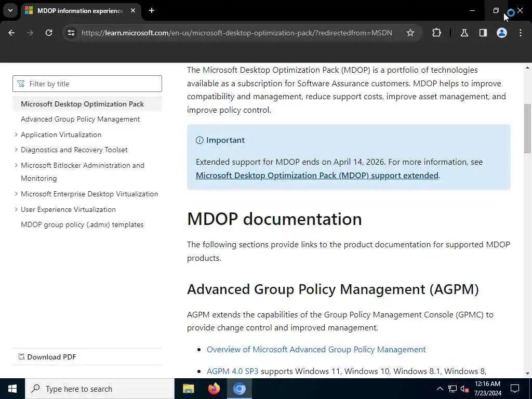This screenshot has height=399, width=532.
Task: Open Overview of Microsoft Advanced Group Policy Management
Action: [316, 350]
